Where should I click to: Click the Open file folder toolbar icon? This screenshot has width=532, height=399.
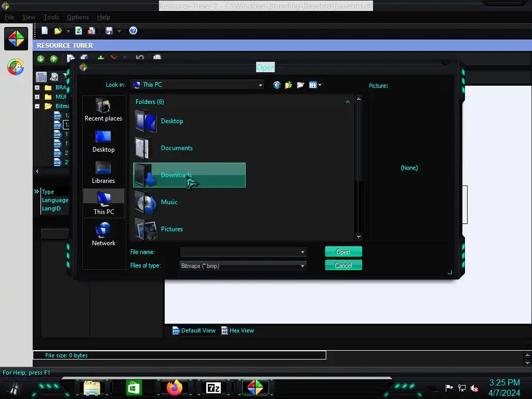pyautogui.click(x=58, y=31)
